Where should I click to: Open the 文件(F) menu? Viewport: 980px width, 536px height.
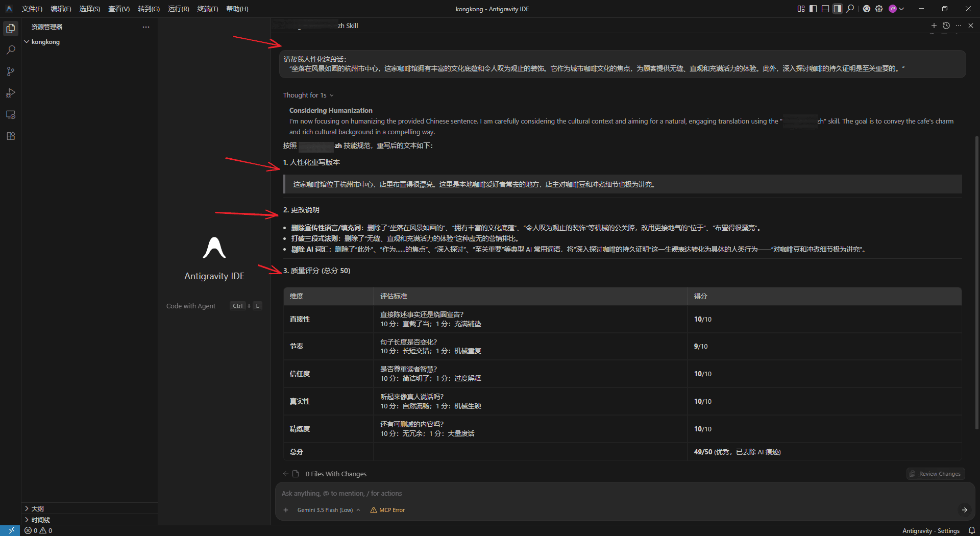click(32, 9)
